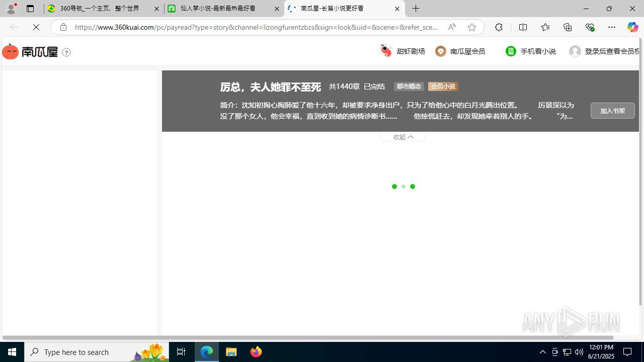The height and width of the screenshot is (362, 644).
Task: Switch to the 仙人掌小说 tab
Action: (224, 9)
